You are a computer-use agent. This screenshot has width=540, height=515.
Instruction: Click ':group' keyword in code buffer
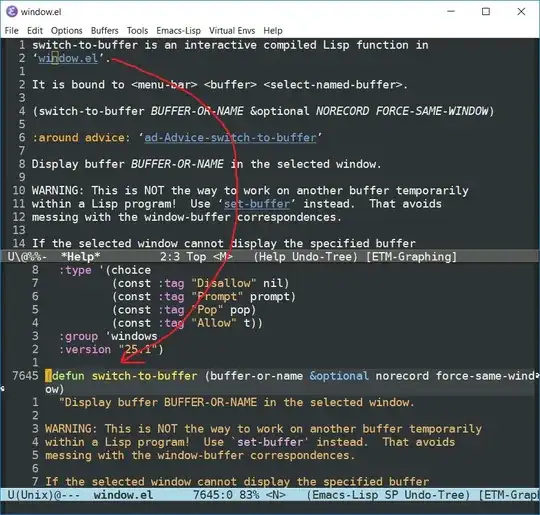(x=79, y=336)
